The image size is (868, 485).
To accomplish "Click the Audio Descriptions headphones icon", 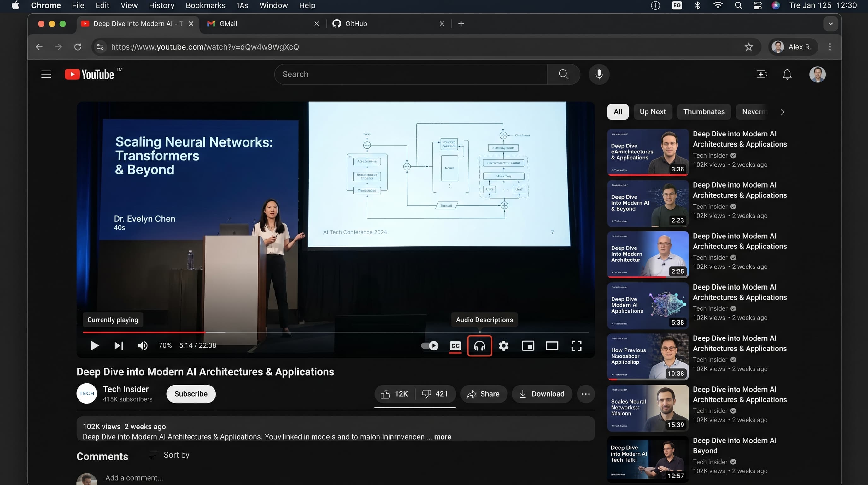I will [479, 346].
